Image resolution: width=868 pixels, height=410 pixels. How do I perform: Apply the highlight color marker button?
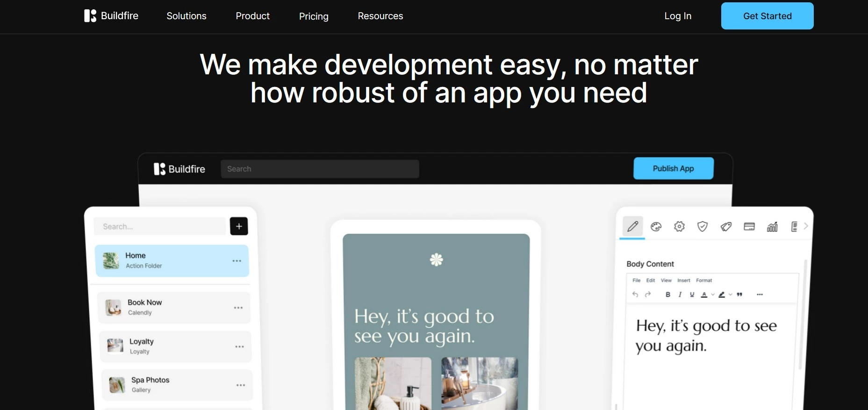722,295
